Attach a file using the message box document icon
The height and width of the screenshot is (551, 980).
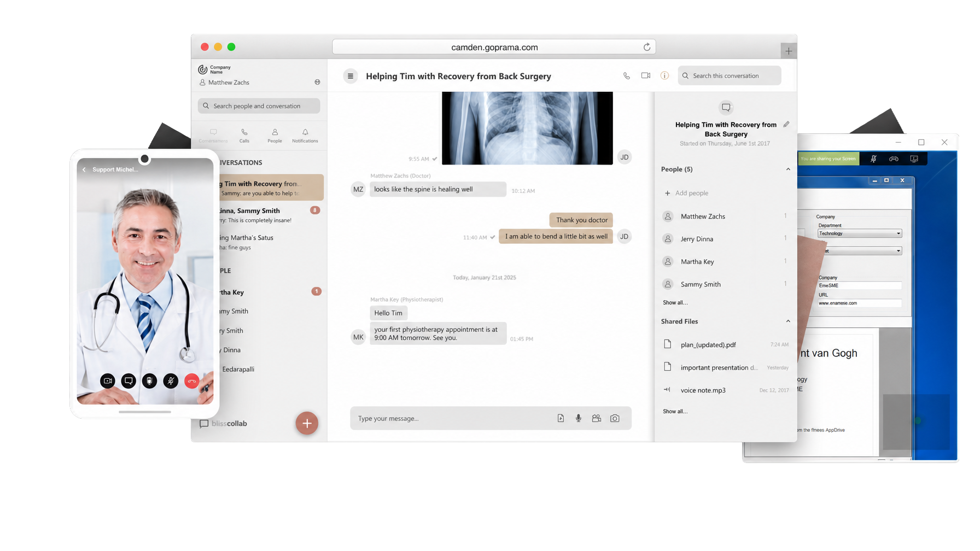pyautogui.click(x=561, y=418)
